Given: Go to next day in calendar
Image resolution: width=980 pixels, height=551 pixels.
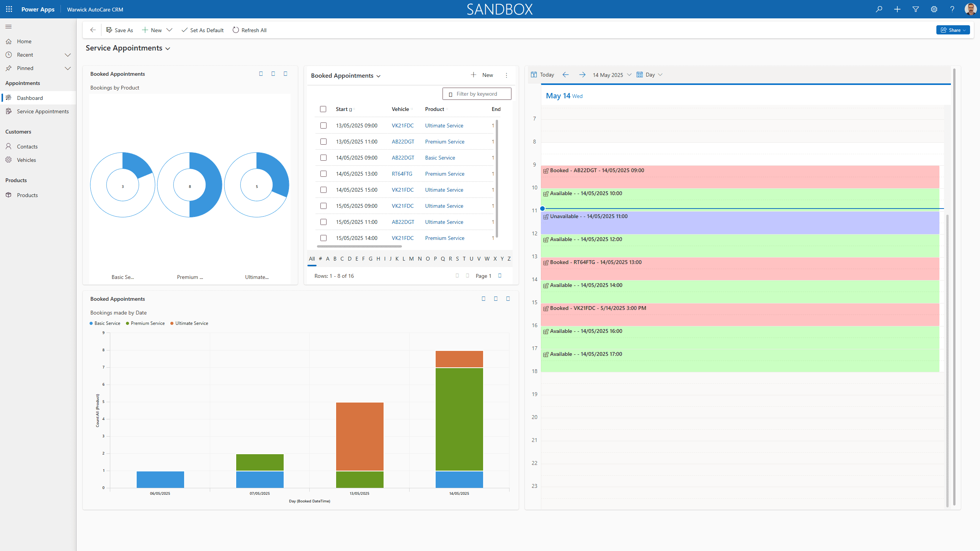Looking at the screenshot, I should point(582,75).
